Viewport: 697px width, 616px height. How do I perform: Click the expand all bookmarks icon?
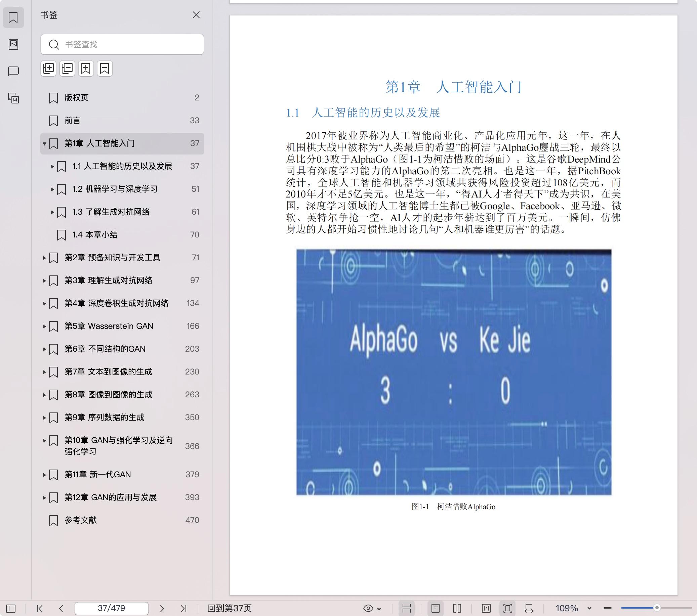tap(48, 69)
